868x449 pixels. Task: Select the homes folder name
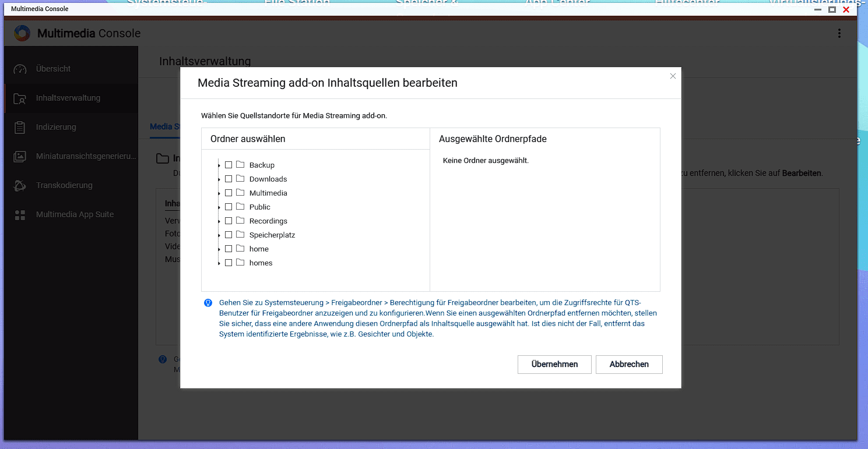(261, 263)
